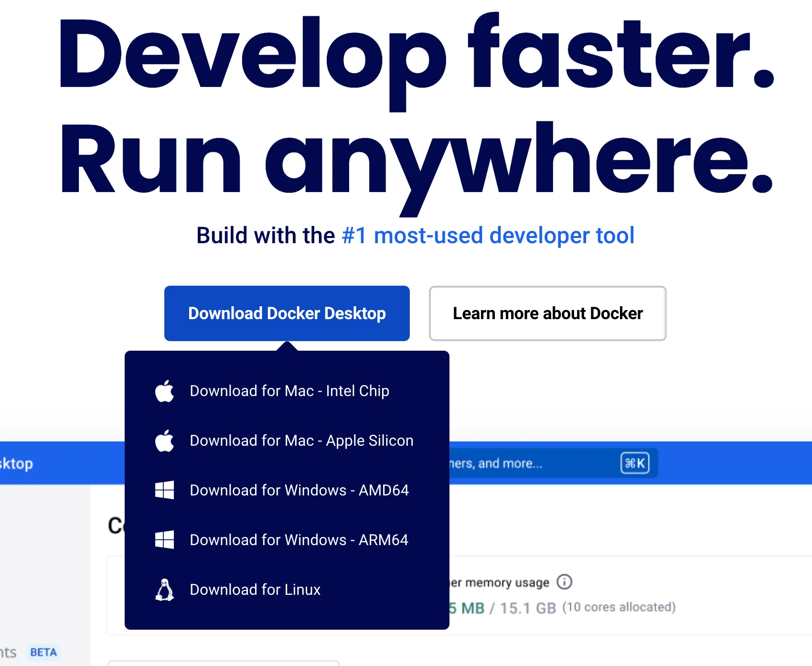Screen dimensions: 812x666
Task: Choose Download for Mac - Apple Silicon
Action: (301, 441)
